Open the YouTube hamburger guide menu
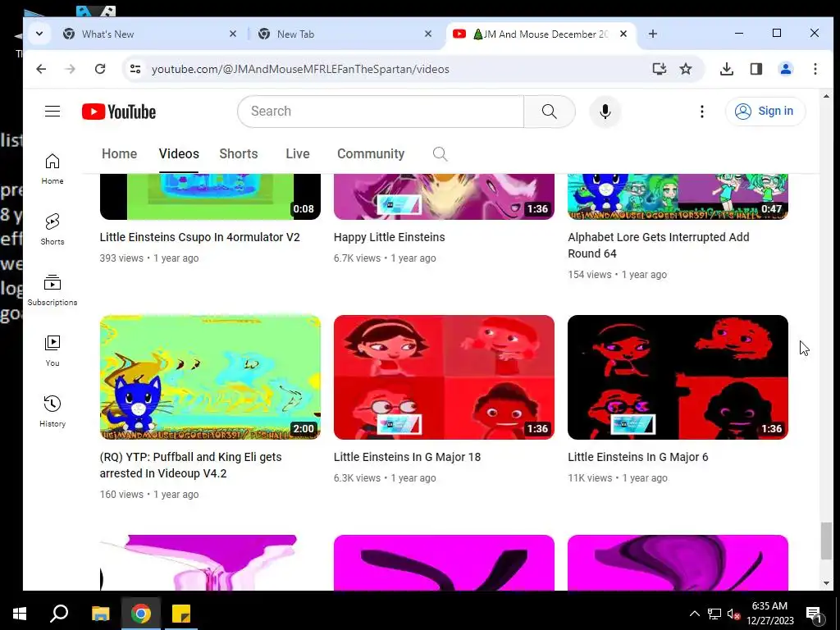This screenshot has width=840, height=630. coord(52,112)
